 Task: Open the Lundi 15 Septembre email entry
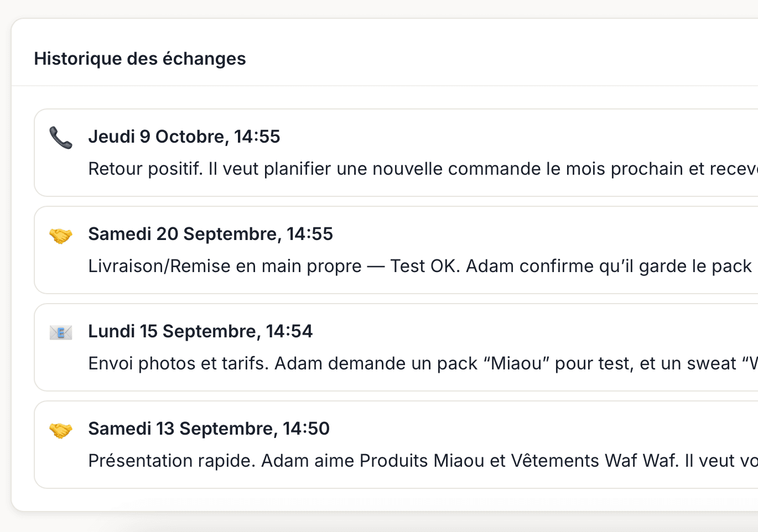(x=277, y=347)
